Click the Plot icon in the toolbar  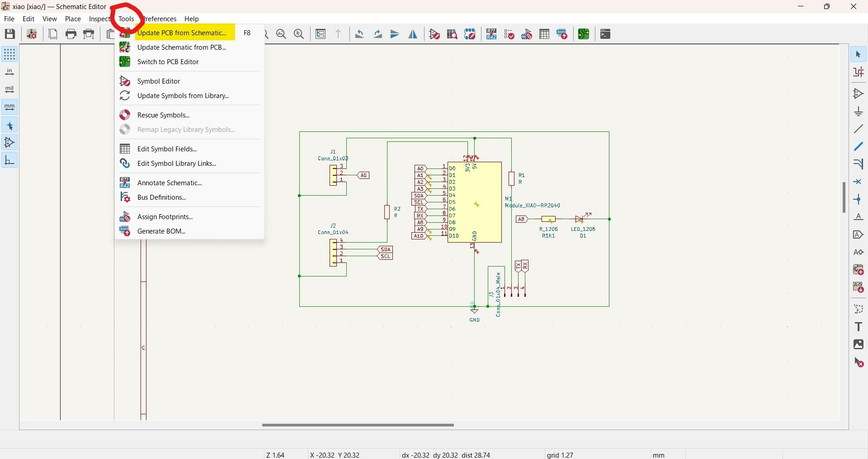point(90,34)
